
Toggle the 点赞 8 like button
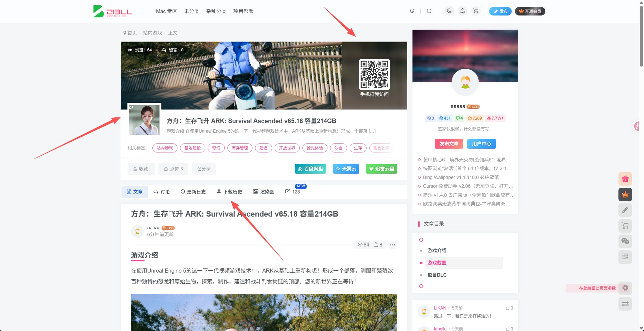pos(173,169)
